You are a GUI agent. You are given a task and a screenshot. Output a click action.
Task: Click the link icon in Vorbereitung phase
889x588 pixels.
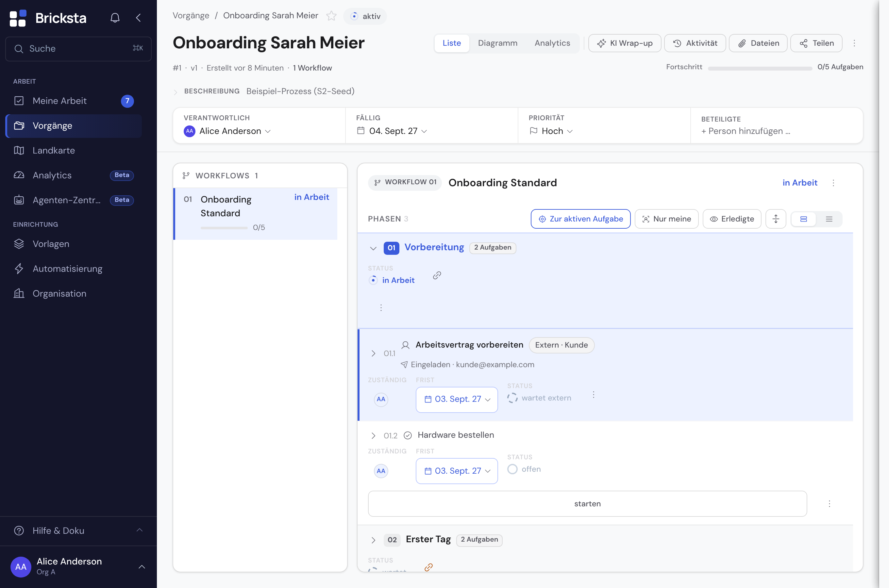[x=437, y=276]
